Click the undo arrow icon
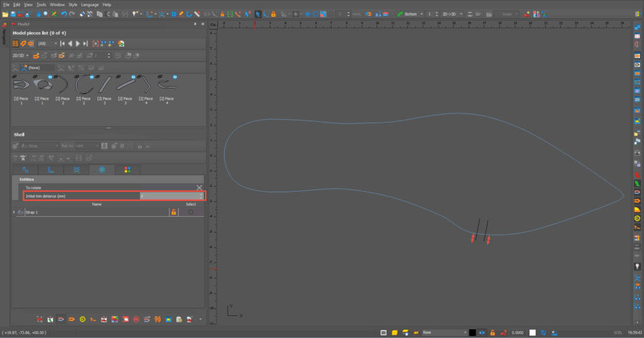The image size is (644, 338). pos(64,14)
